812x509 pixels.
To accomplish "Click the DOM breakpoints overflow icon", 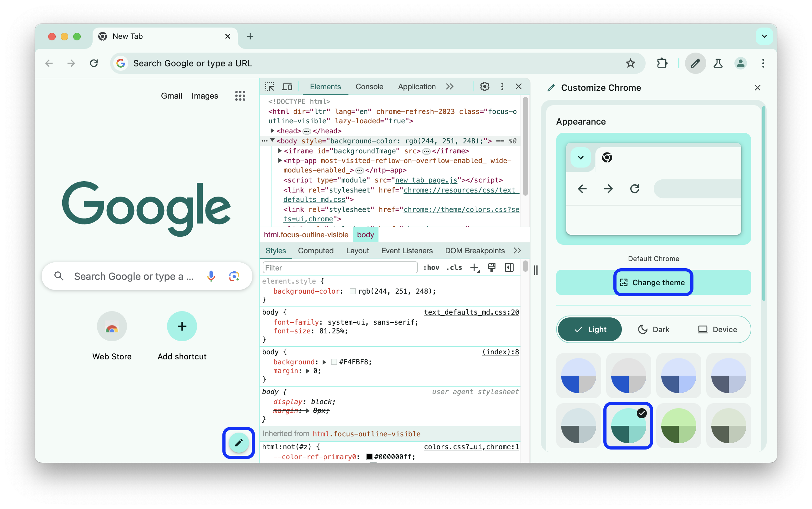I will pyautogui.click(x=517, y=251).
